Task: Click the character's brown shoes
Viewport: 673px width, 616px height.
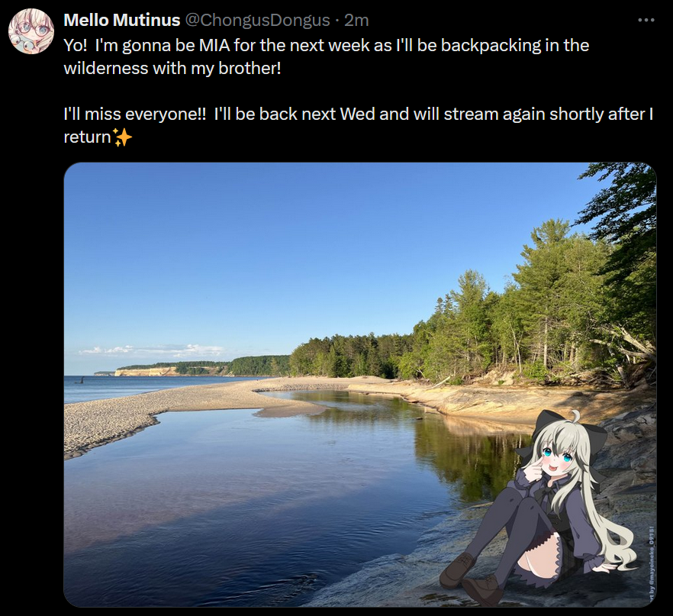Action: coord(472,578)
